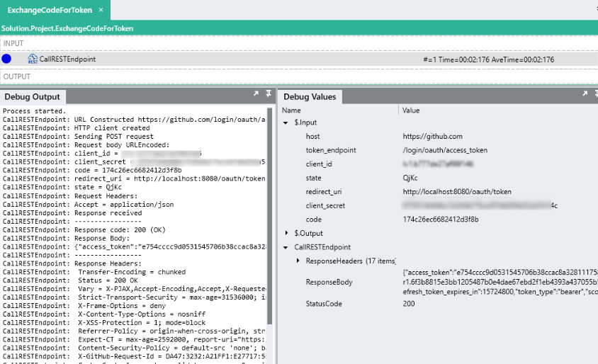Click the Debug Output vertical scrollbar
The width and height of the screenshot is (598, 364).
(270, 212)
